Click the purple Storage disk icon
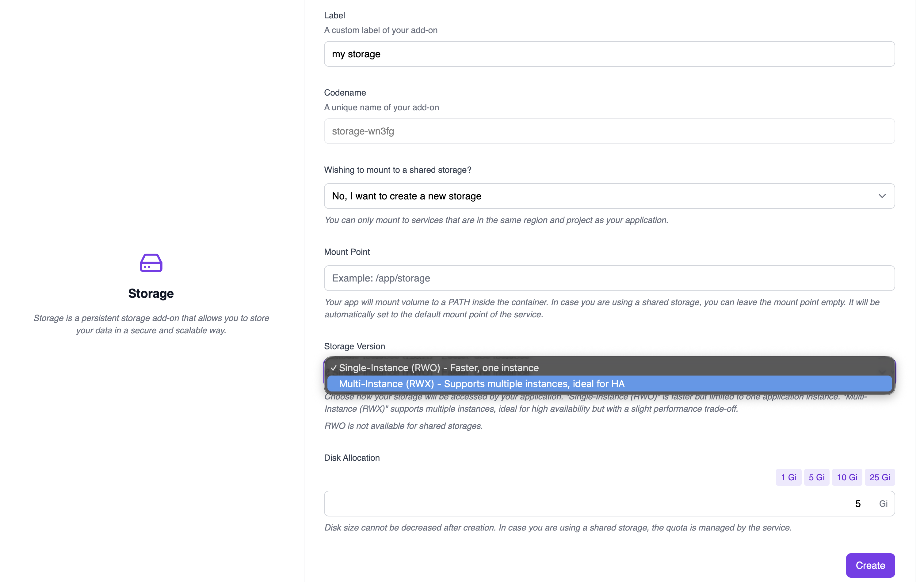The height and width of the screenshot is (582, 924). pyautogui.click(x=151, y=263)
